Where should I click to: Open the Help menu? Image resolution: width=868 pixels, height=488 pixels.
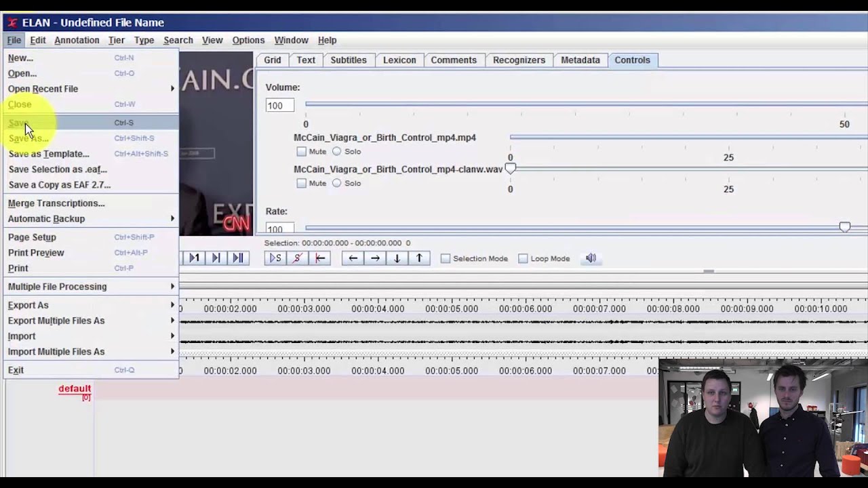click(x=327, y=40)
